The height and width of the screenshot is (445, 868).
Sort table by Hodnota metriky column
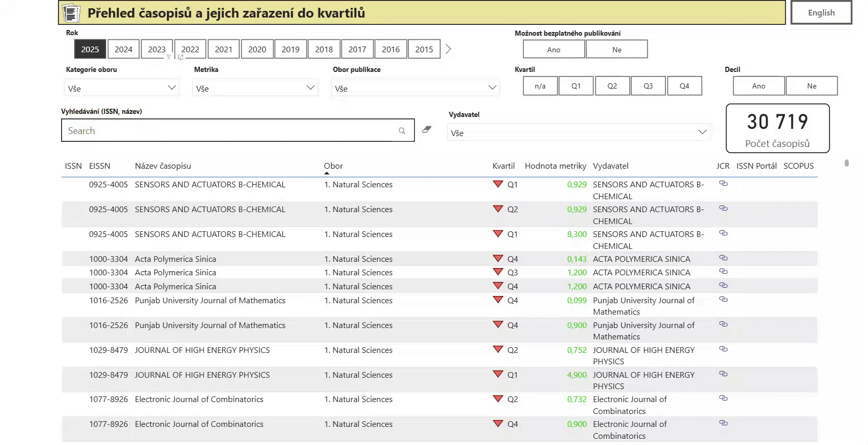click(555, 166)
